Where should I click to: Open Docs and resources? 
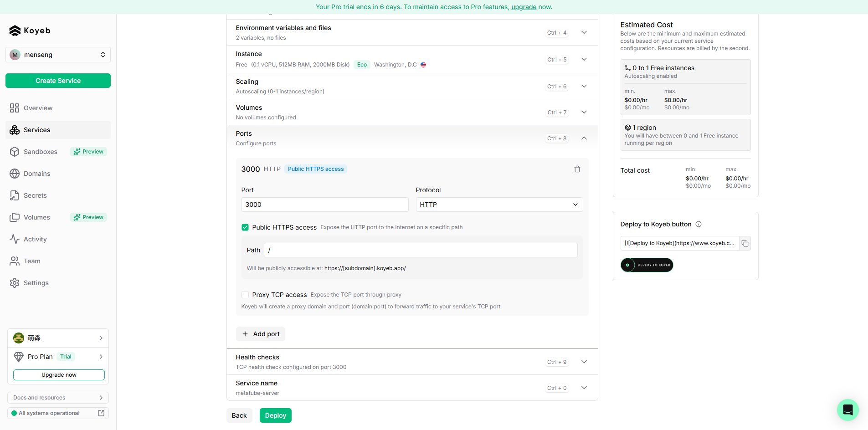[x=58, y=397]
